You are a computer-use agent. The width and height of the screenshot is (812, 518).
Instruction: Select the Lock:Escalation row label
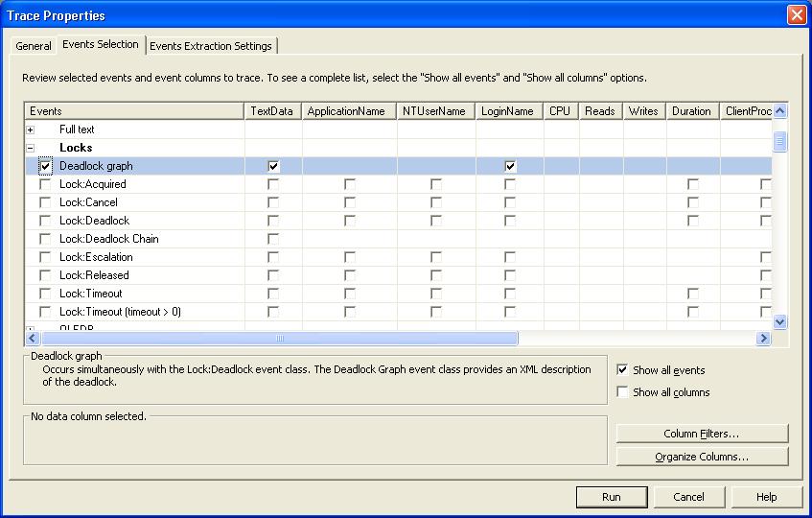96,257
